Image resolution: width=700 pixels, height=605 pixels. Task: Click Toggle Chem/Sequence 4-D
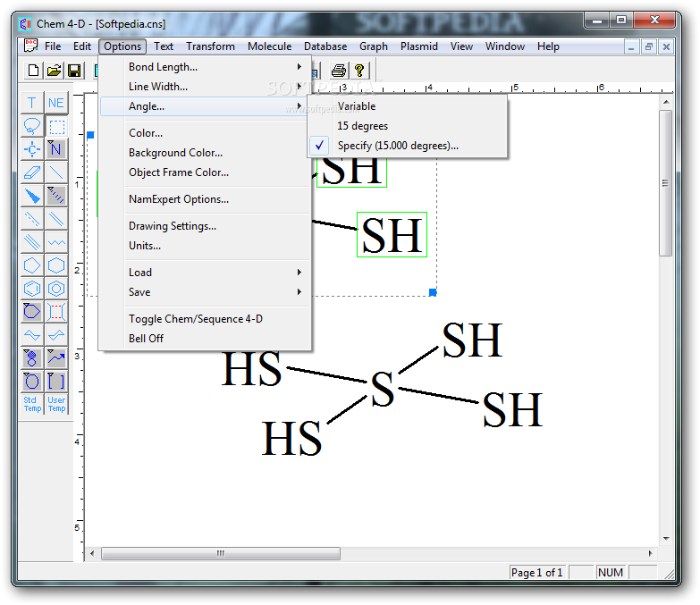point(205,319)
